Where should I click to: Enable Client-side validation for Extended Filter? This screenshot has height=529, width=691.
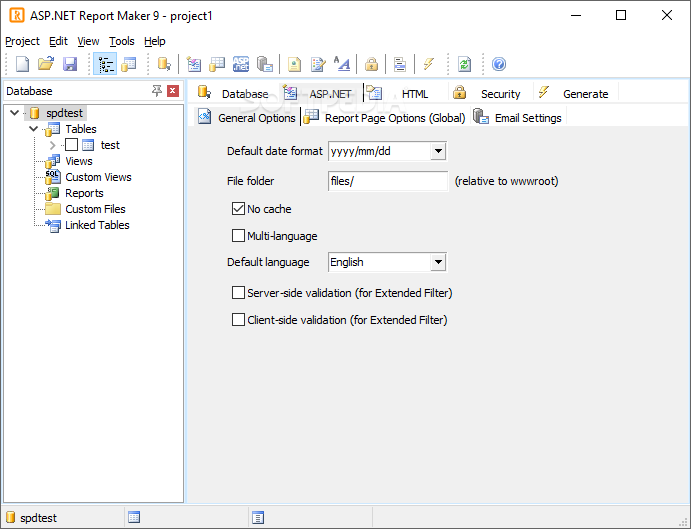click(238, 320)
